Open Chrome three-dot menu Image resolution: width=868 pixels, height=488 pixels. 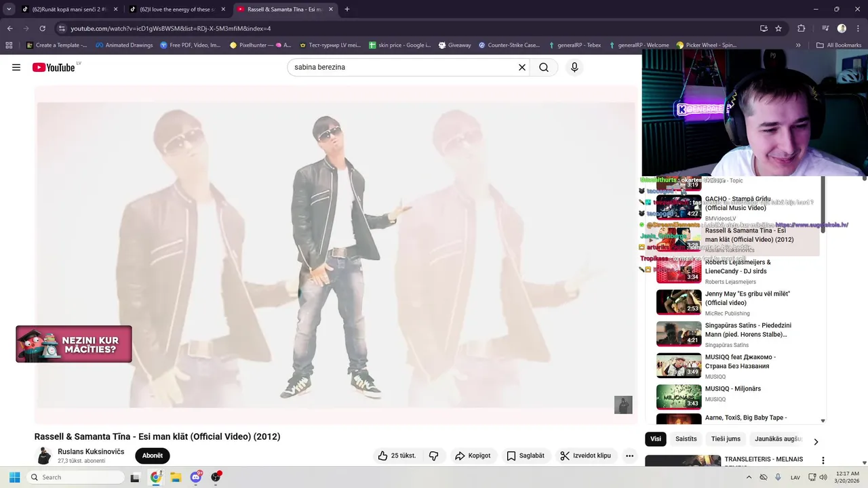coord(858,28)
